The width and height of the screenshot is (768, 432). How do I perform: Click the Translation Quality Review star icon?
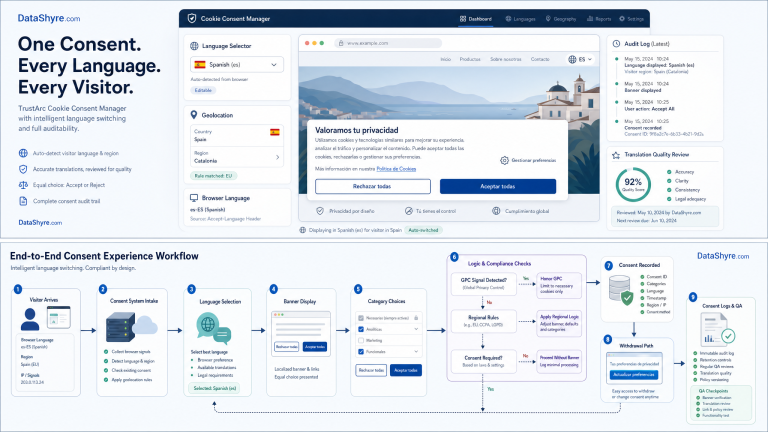pyautogui.click(x=616, y=155)
